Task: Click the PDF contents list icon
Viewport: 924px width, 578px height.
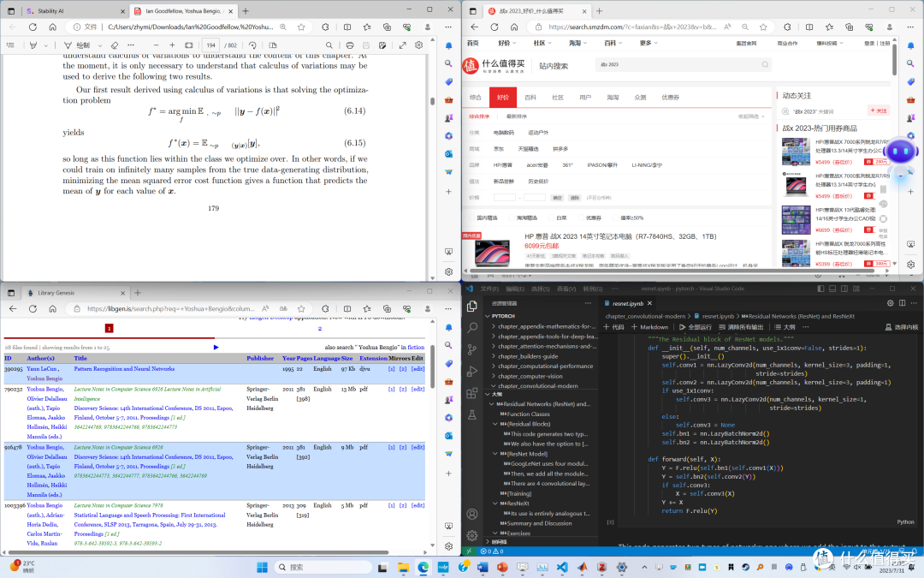Action: pyautogui.click(x=10, y=45)
